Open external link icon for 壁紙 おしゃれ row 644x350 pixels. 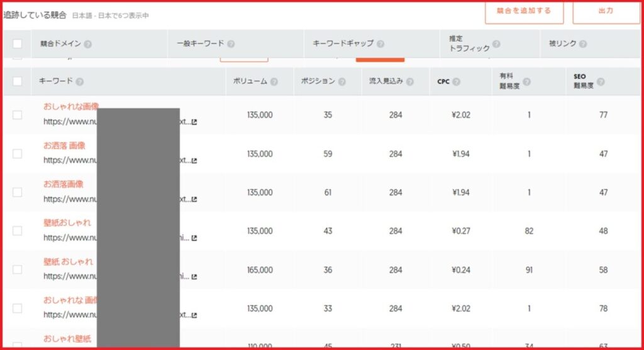[194, 277]
